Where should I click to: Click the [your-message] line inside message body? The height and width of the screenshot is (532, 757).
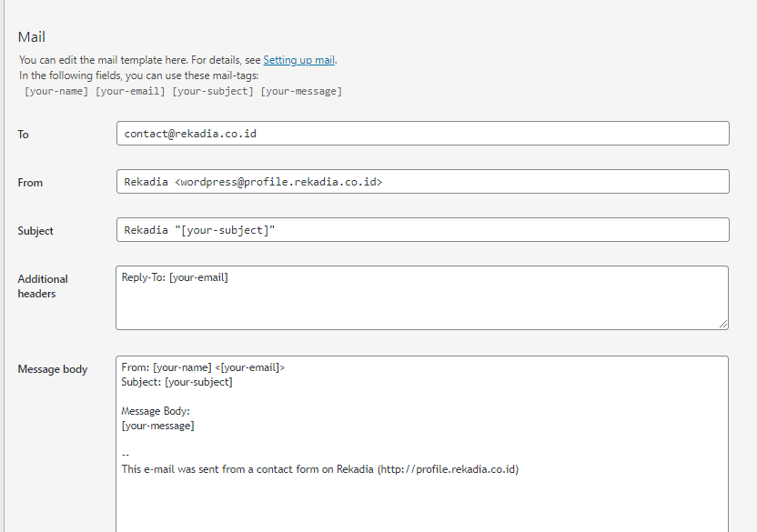click(x=157, y=426)
